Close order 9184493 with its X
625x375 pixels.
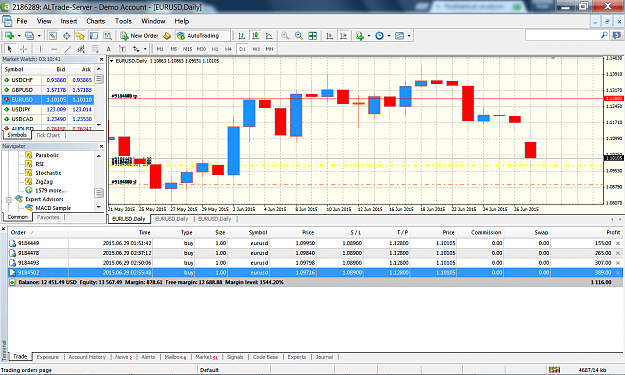tap(618, 263)
